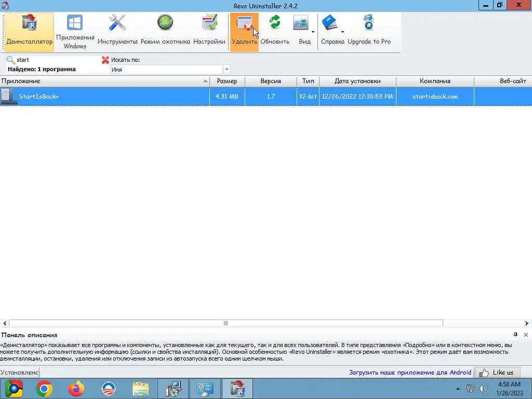Click the startisback.com company cell
Screen dimensions: 532x399
point(435,96)
